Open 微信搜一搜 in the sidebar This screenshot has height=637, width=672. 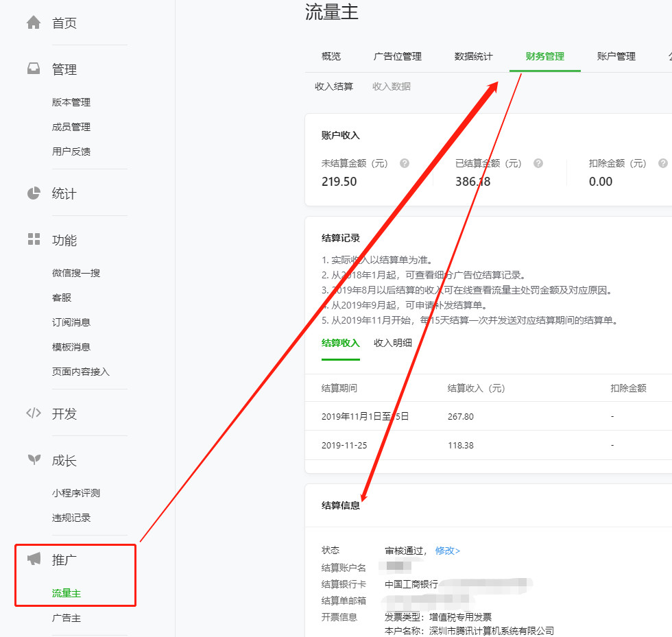coord(76,273)
